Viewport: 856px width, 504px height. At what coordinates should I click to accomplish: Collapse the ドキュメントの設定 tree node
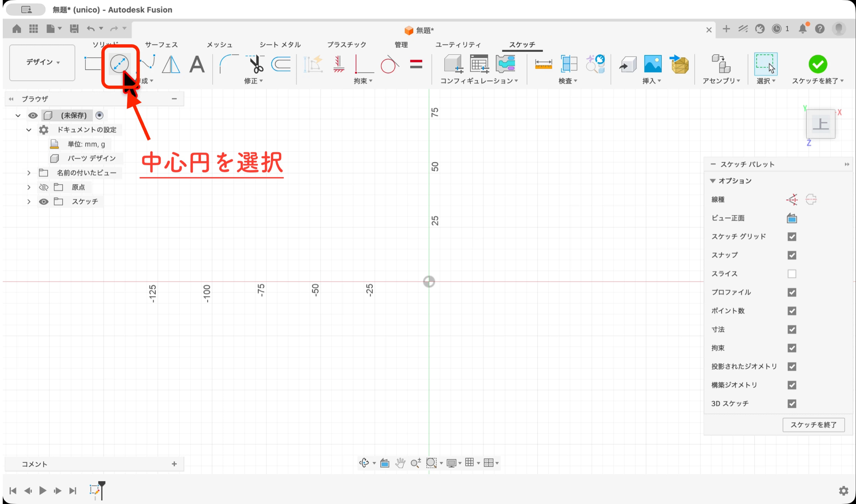[29, 130]
